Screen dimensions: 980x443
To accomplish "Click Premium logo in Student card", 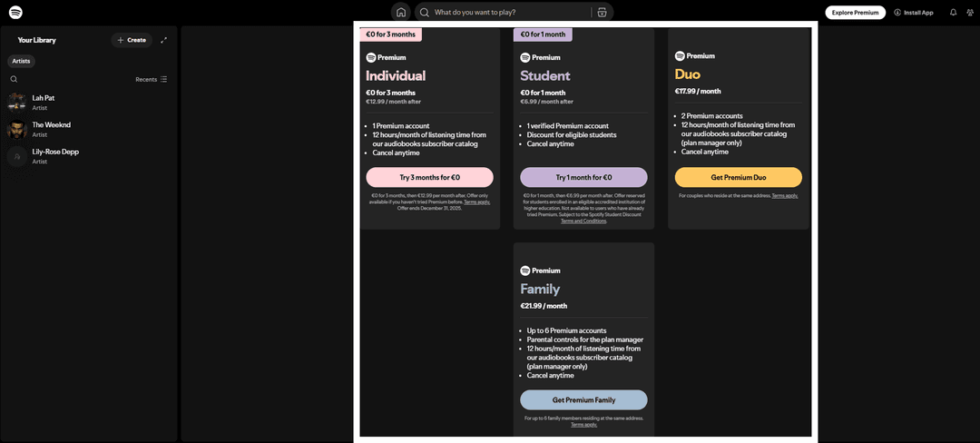I will click(541, 57).
